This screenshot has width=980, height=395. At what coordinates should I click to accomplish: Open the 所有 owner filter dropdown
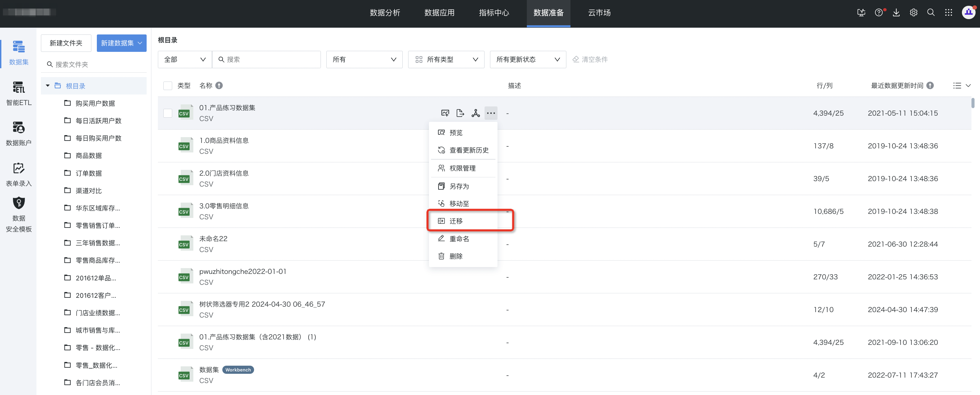pyautogui.click(x=364, y=59)
